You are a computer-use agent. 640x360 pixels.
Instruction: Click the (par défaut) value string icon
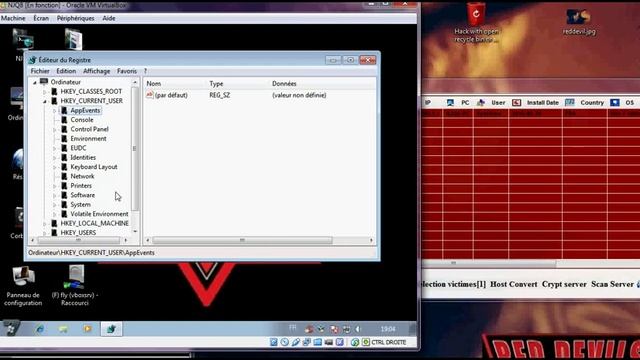click(x=150, y=95)
